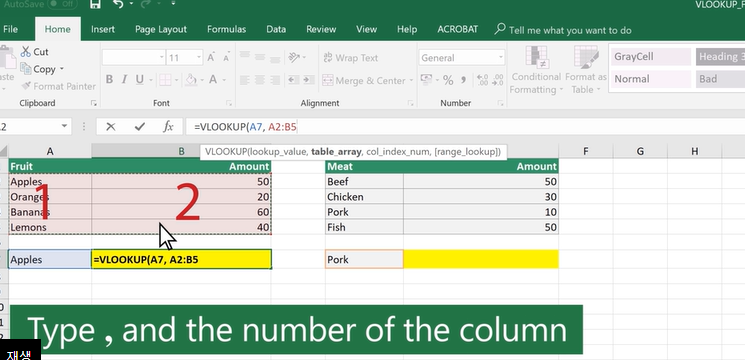The image size is (745, 360).
Task: Click Align Left icon
Action: pyautogui.click(x=245, y=80)
